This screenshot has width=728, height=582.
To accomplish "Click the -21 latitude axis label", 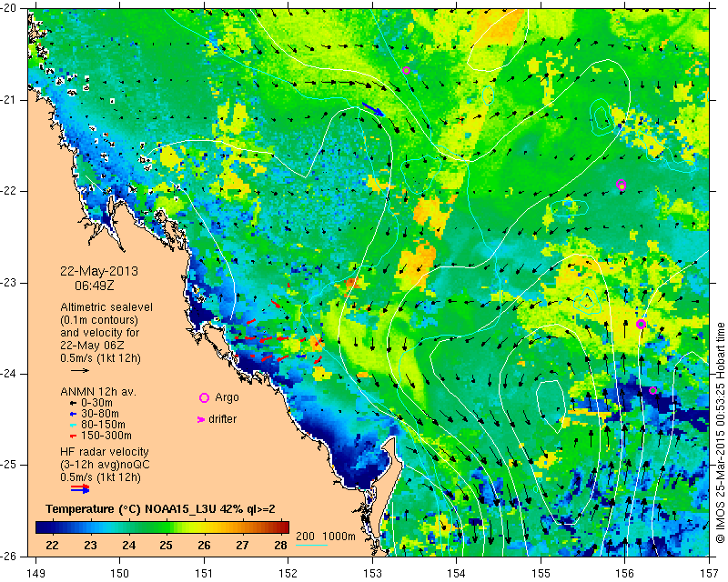I will point(8,100).
